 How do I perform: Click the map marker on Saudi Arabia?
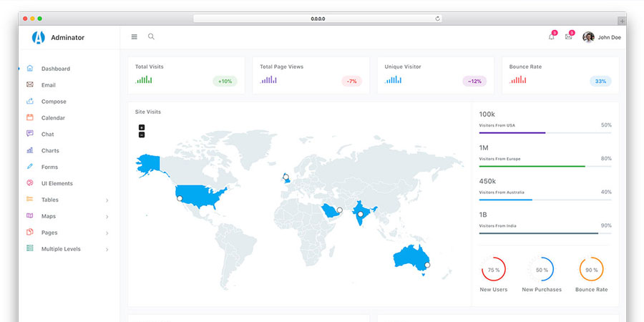pyautogui.click(x=340, y=210)
